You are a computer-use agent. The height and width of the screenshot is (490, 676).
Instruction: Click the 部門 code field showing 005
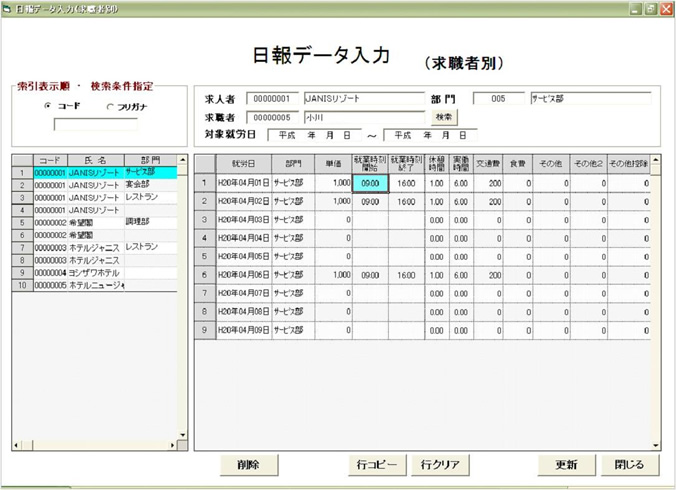tap(499, 99)
